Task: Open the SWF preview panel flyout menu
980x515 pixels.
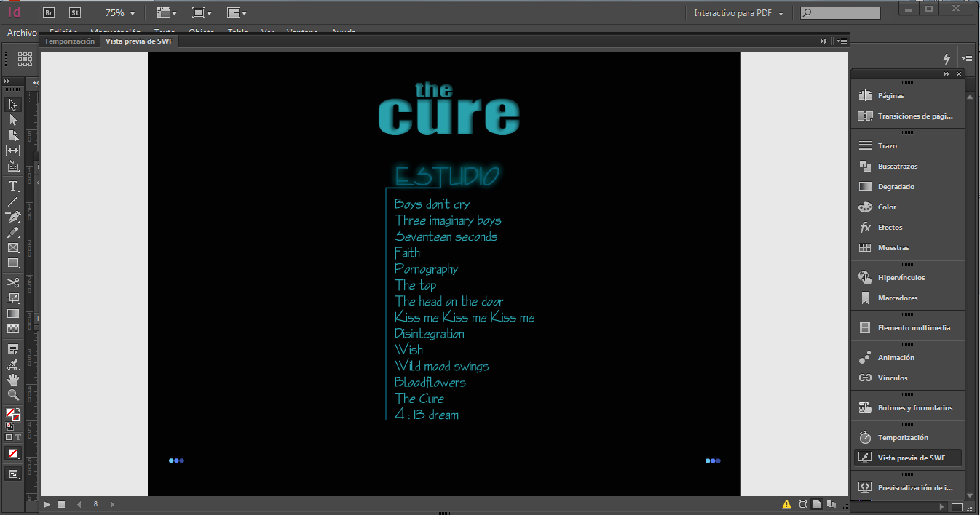Action: tap(841, 41)
